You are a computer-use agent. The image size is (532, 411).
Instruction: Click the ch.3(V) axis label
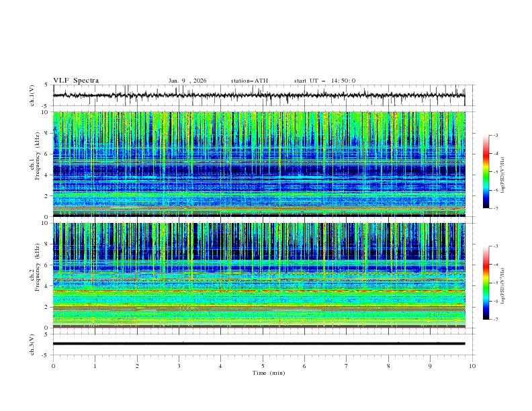pos(32,344)
